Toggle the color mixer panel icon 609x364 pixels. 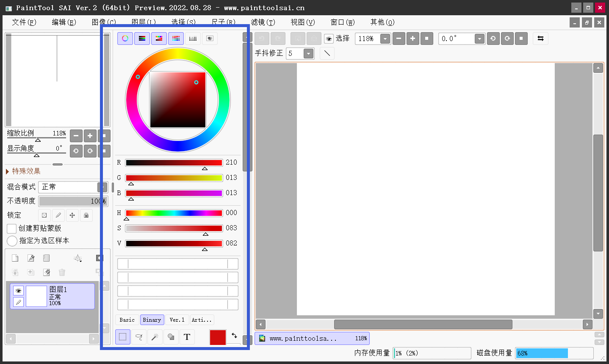point(176,39)
